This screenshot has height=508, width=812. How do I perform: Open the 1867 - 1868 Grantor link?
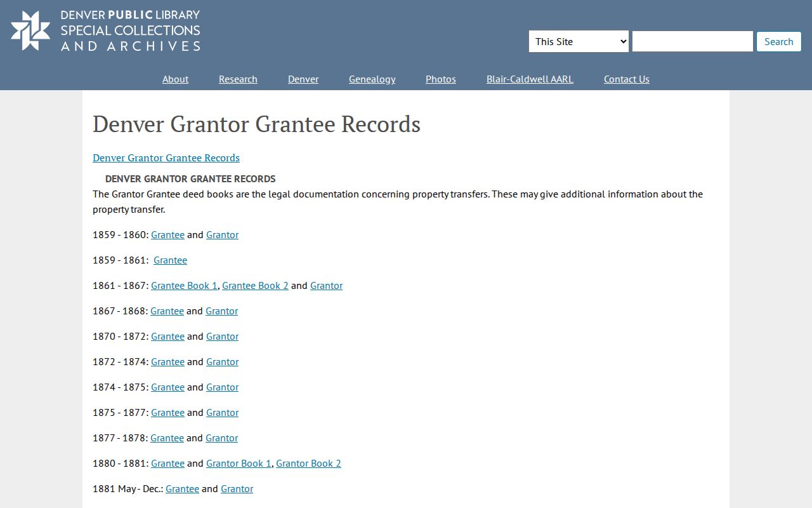coord(222,311)
